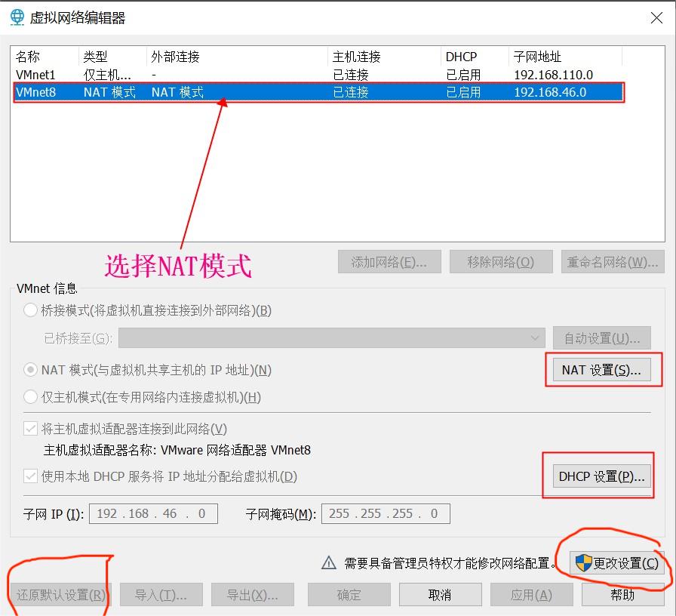
Task: Click the 自动设置(U)... button
Action: pos(602,337)
